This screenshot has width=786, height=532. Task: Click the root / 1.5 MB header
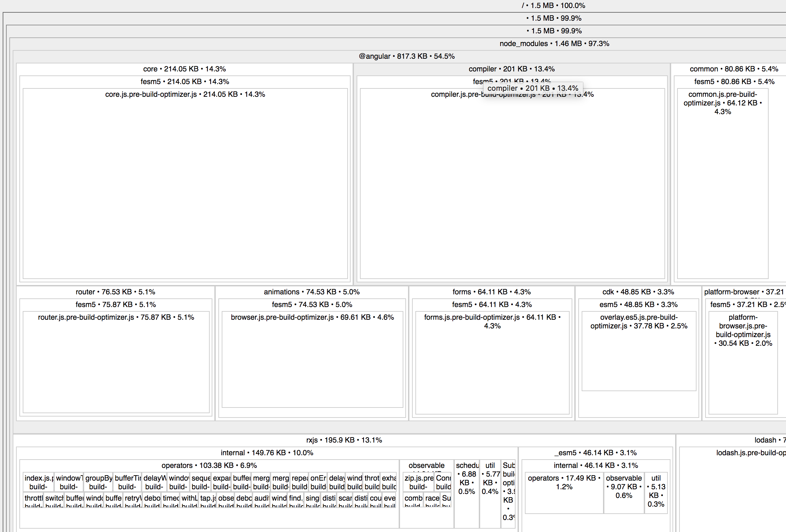(553, 5)
